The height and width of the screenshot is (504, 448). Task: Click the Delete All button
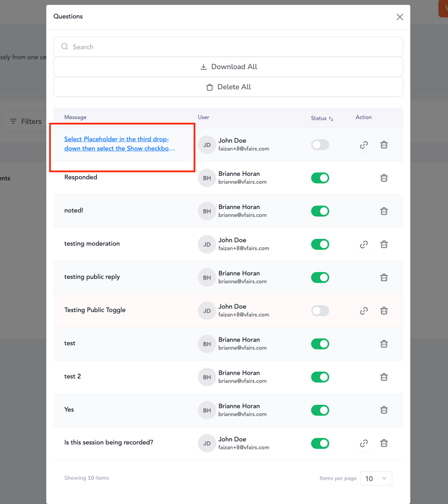228,87
